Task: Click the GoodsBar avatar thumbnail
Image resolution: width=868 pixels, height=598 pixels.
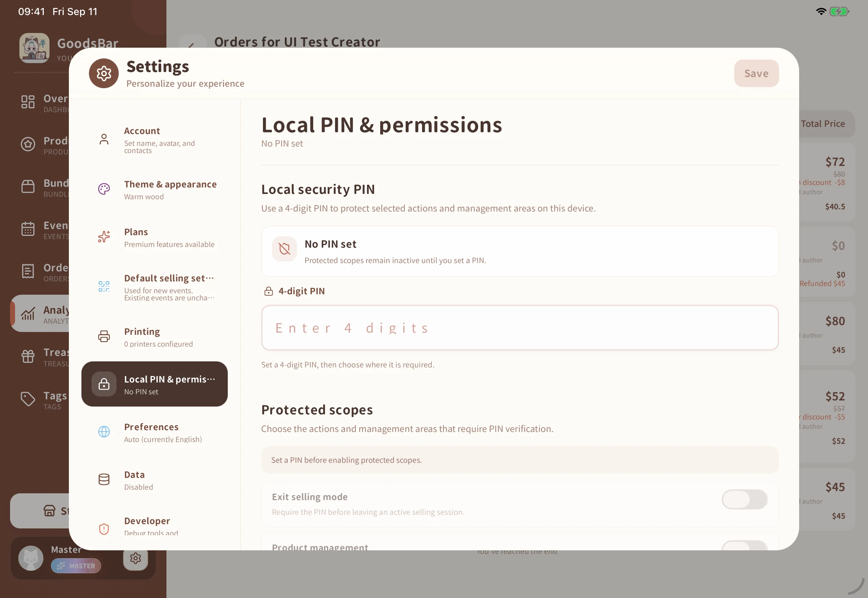Action: pyautogui.click(x=34, y=48)
